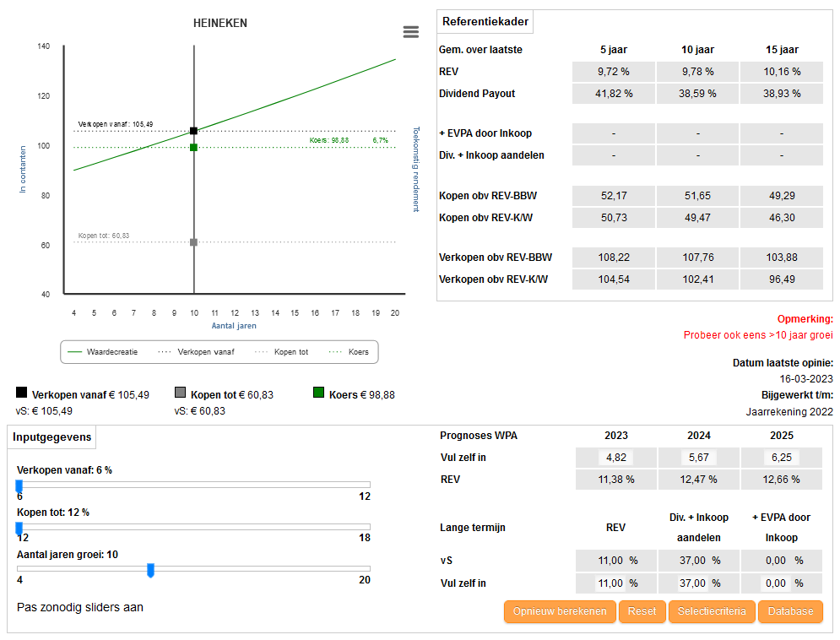Click the 2024 WPA forecast input field

coord(698,458)
